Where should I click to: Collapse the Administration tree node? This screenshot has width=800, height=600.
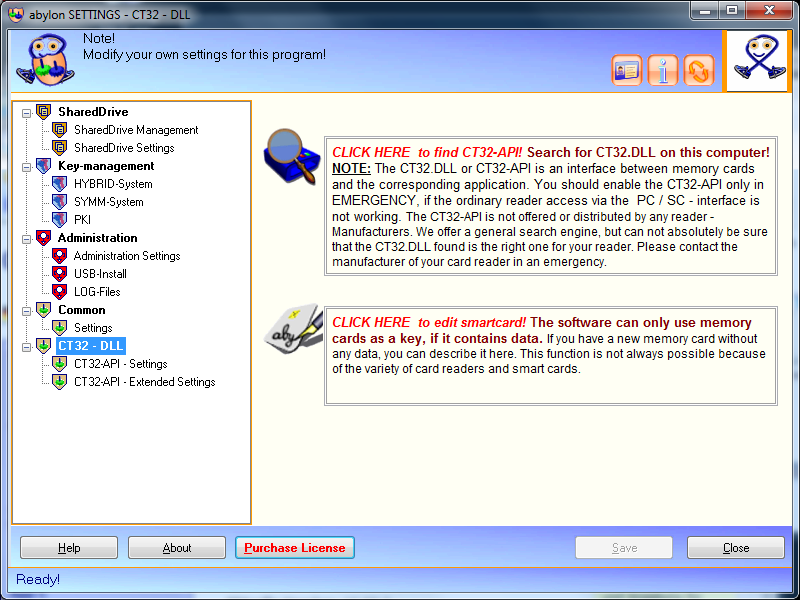tap(27, 239)
